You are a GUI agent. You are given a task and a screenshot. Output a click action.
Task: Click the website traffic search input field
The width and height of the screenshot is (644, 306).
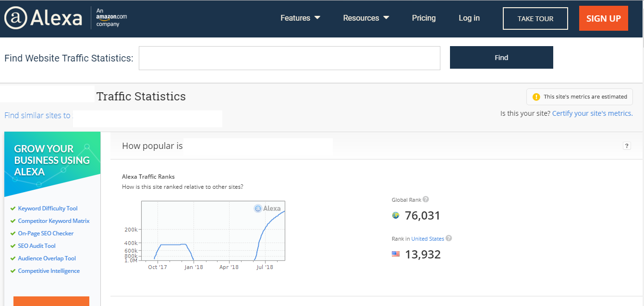point(289,58)
